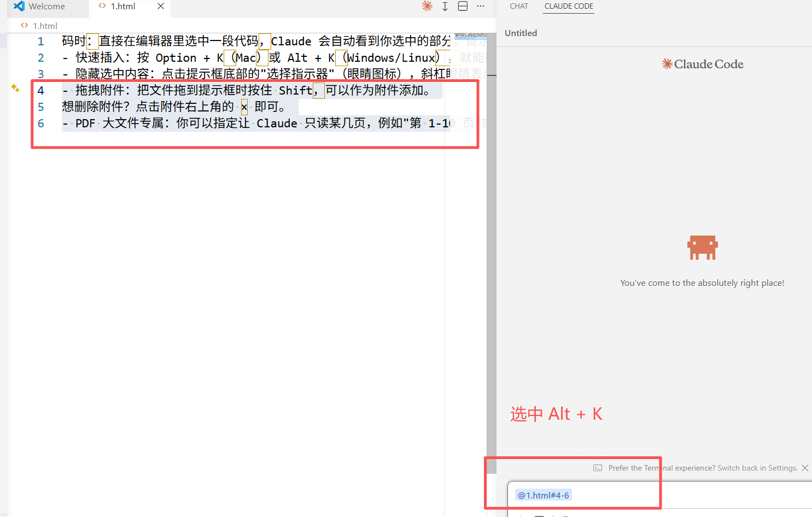
Task: Click the line starting with 隐藏选中内容
Action: (257, 74)
